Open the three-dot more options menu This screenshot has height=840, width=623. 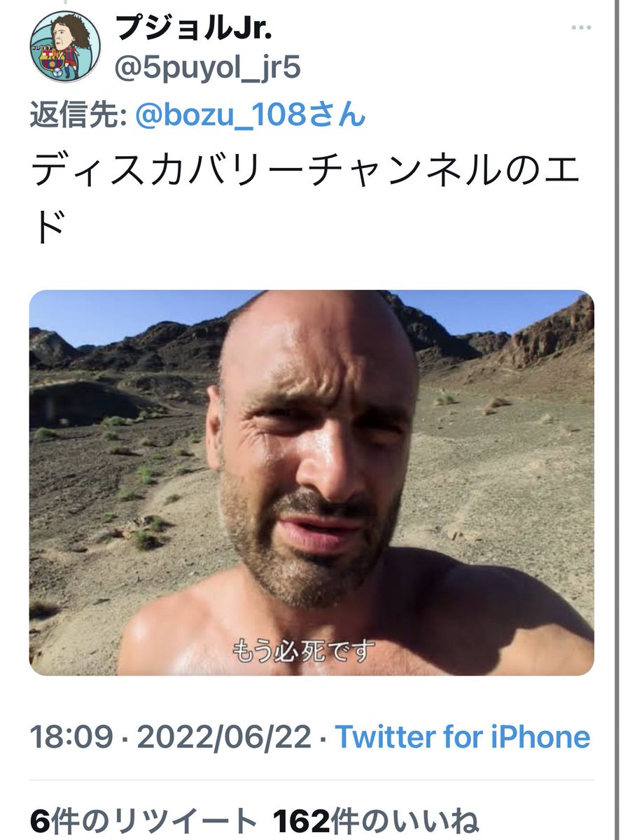582,28
